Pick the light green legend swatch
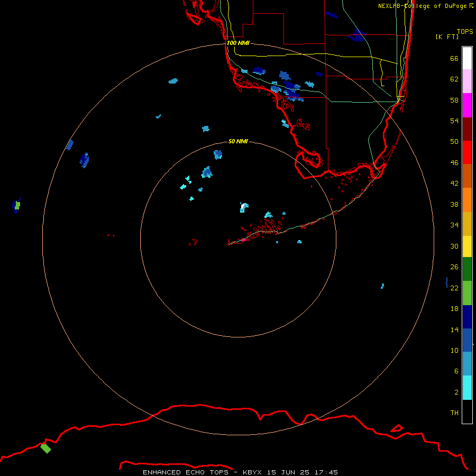 [x=467, y=293]
